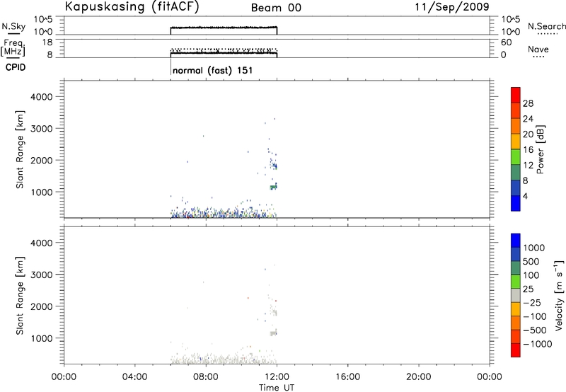The height and width of the screenshot is (392, 566).
Task: Select the gray echo cluster near 1100 km in velocity panel
Action: coord(273,333)
